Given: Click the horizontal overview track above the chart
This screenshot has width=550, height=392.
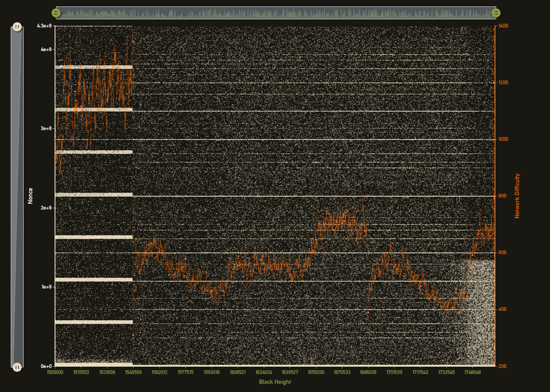Looking at the screenshot, I should click(275, 13).
